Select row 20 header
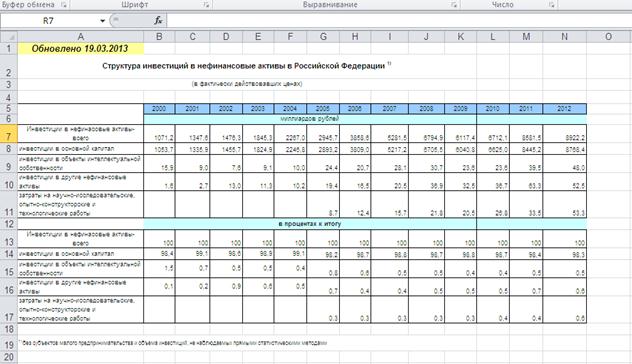 tap(8, 357)
